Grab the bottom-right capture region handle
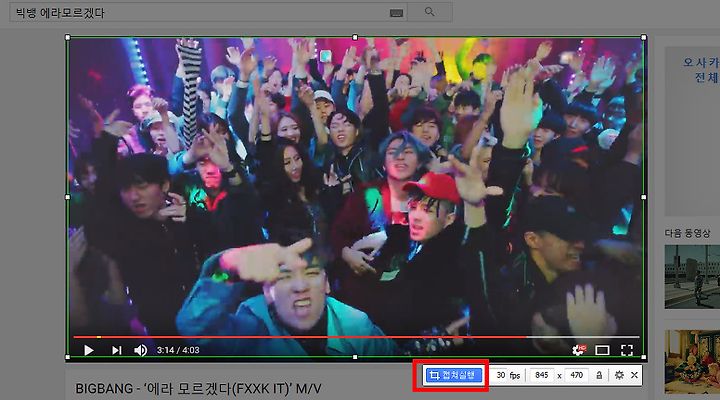This screenshot has width=720, height=400. [644, 357]
